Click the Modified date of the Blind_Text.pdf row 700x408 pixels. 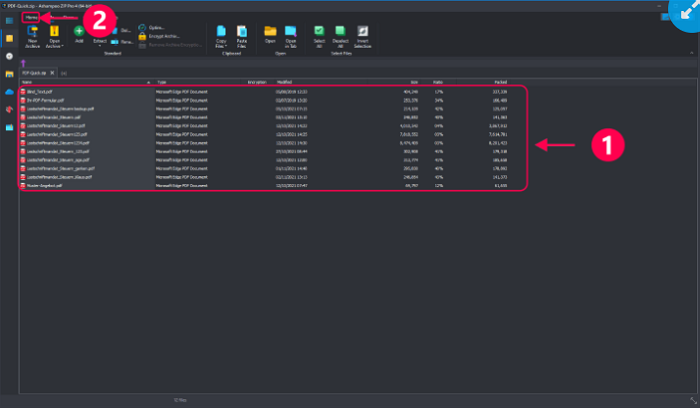coord(291,92)
